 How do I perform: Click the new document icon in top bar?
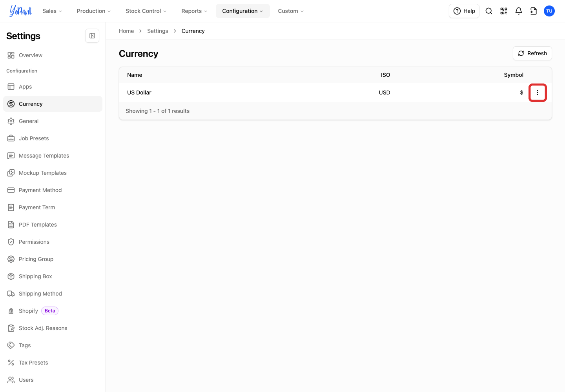point(534,11)
